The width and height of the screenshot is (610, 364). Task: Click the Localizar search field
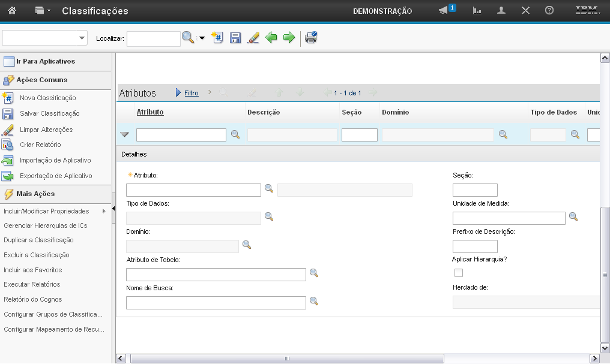tap(153, 38)
